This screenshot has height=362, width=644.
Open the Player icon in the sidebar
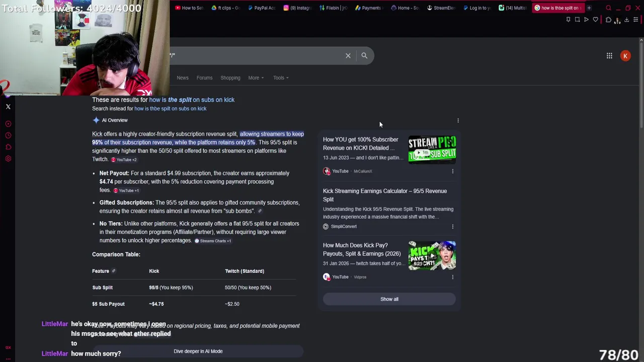[x=8, y=124]
